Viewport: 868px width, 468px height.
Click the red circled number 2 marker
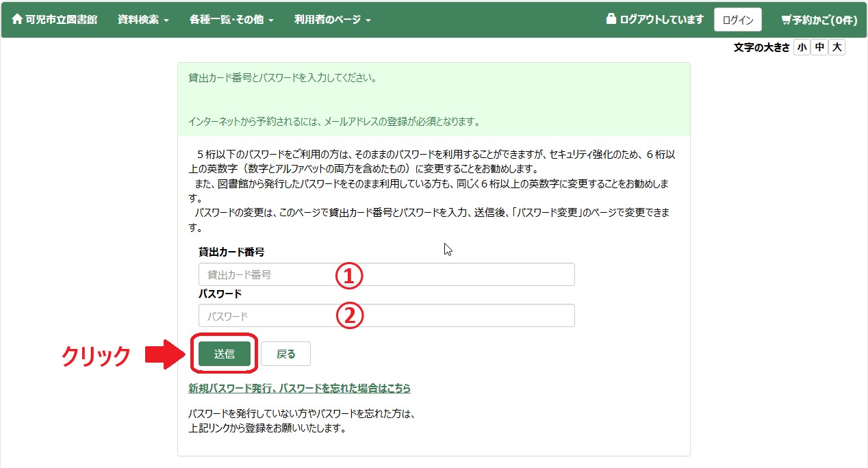pyautogui.click(x=348, y=316)
